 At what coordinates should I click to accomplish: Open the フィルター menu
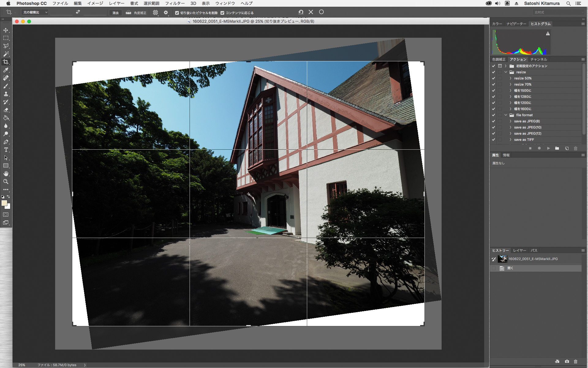[x=175, y=3]
